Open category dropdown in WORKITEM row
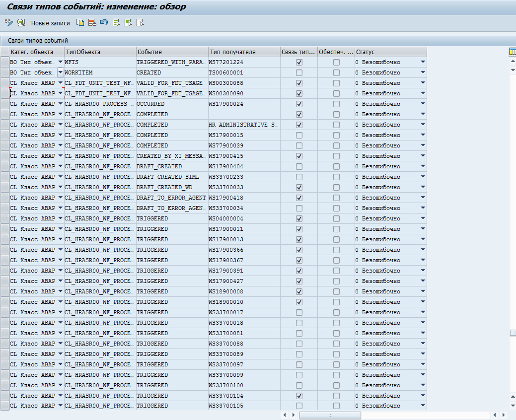 [x=60, y=72]
